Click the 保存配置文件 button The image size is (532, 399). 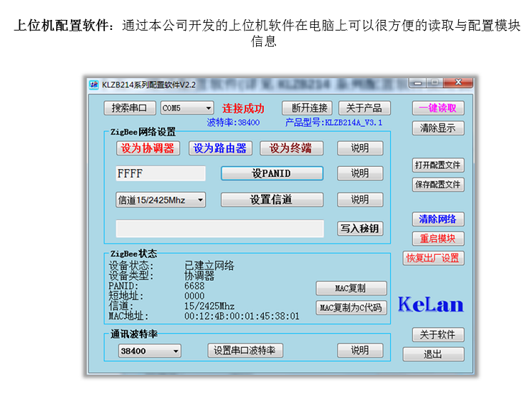pos(438,185)
